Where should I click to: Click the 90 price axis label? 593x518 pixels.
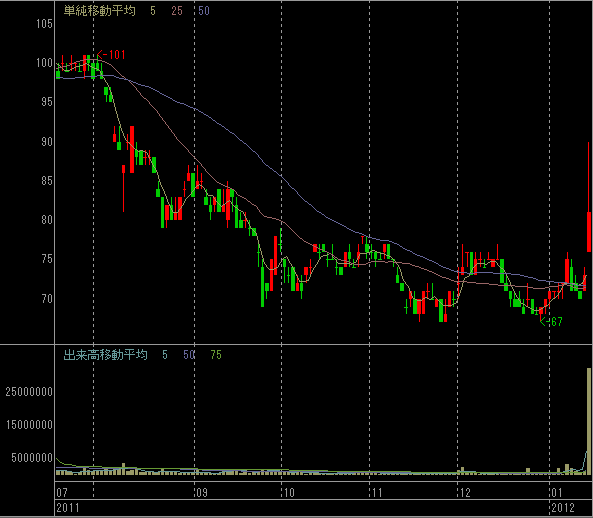coord(47,142)
